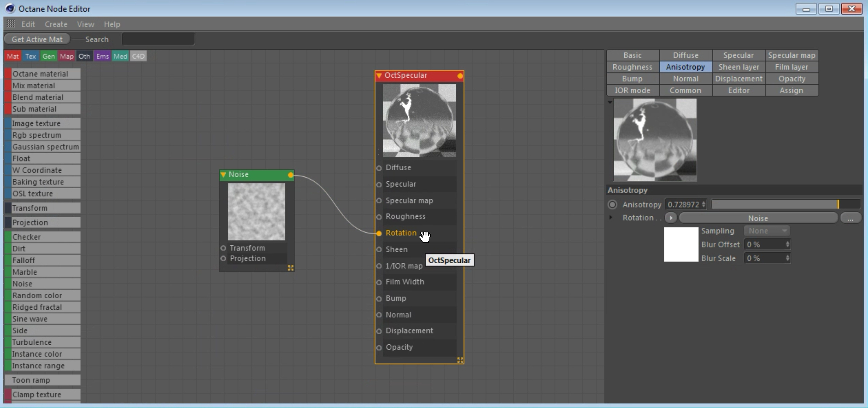The height and width of the screenshot is (408, 868).
Task: Click the Specular input port circle on OctSpecular
Action: (x=379, y=184)
